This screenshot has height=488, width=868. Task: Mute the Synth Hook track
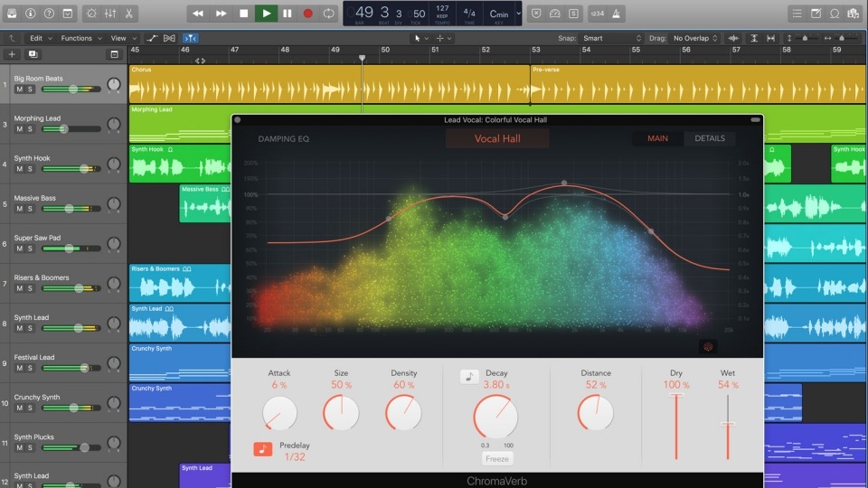(20, 169)
